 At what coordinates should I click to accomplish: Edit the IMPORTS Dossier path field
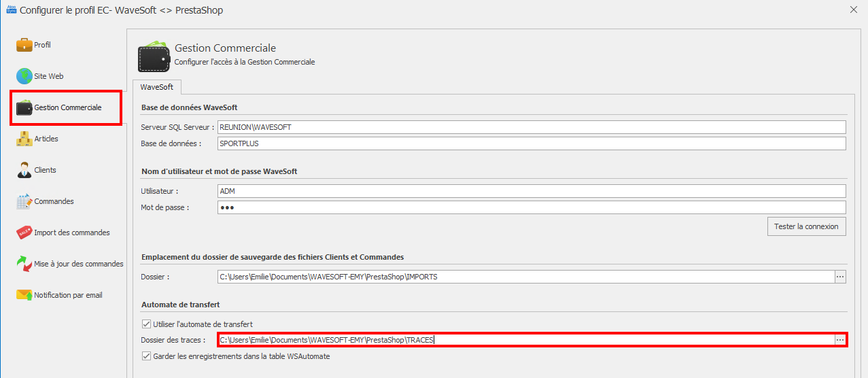[x=526, y=277]
